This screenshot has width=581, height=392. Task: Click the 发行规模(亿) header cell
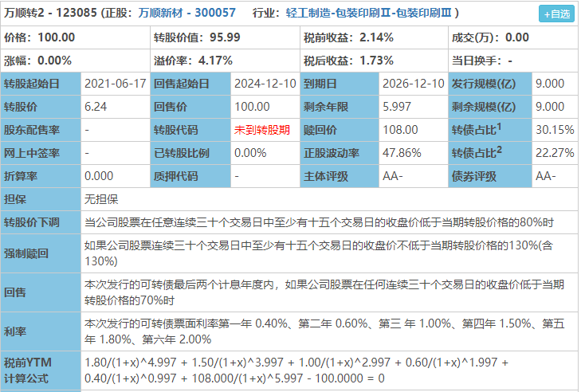click(x=490, y=84)
